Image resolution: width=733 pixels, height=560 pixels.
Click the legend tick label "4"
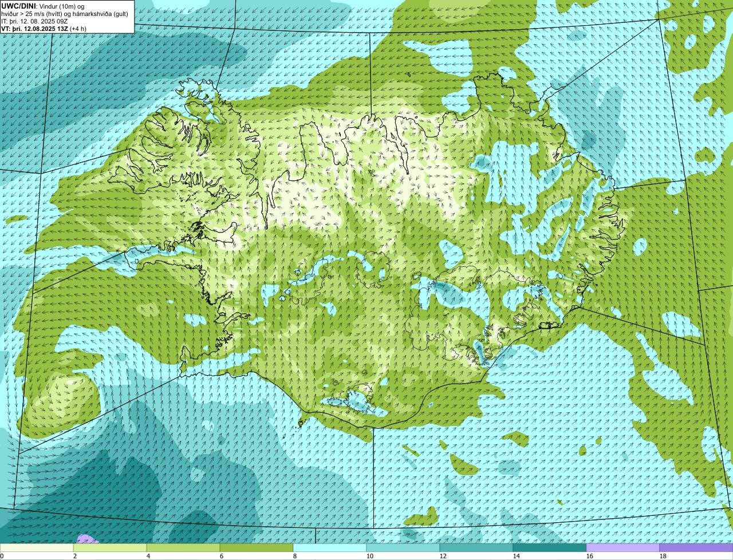(148, 556)
